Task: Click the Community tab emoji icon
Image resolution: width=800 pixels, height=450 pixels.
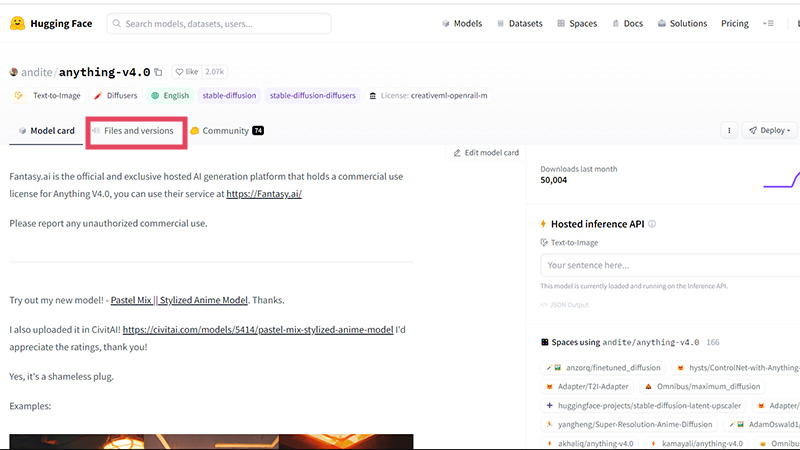Action: pos(194,131)
